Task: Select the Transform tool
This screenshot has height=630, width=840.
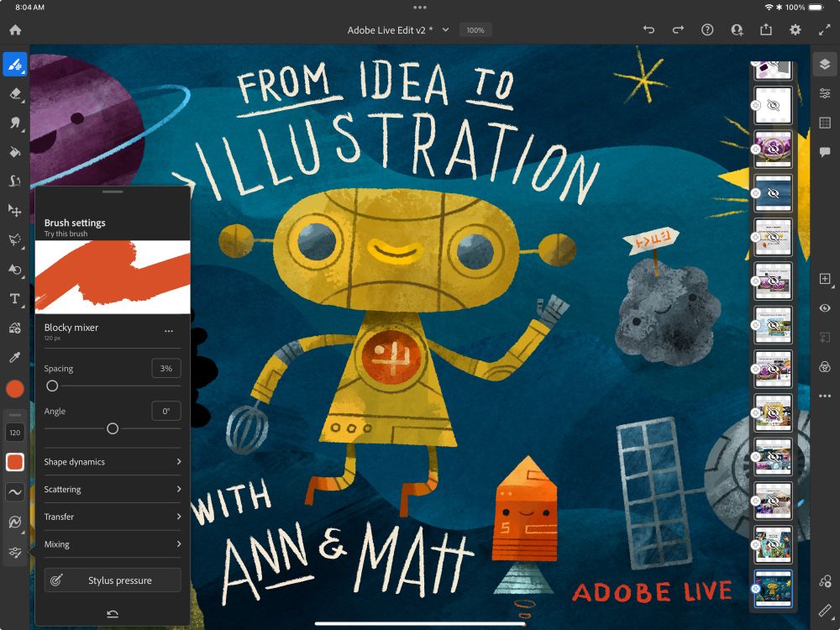Action: 15,269
